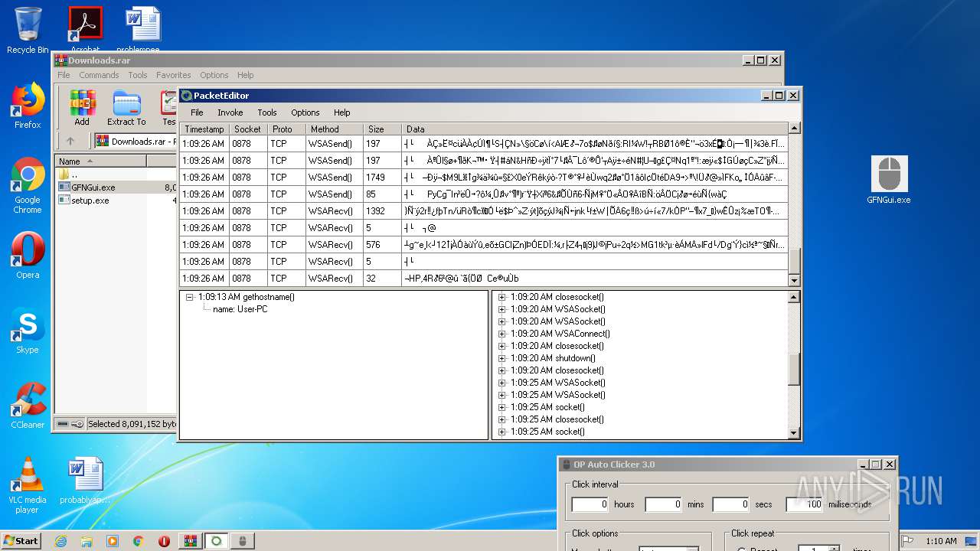Collapse the 1:09:13 AM gethostname() node
Screen dimensions: 980x551
[189, 297]
